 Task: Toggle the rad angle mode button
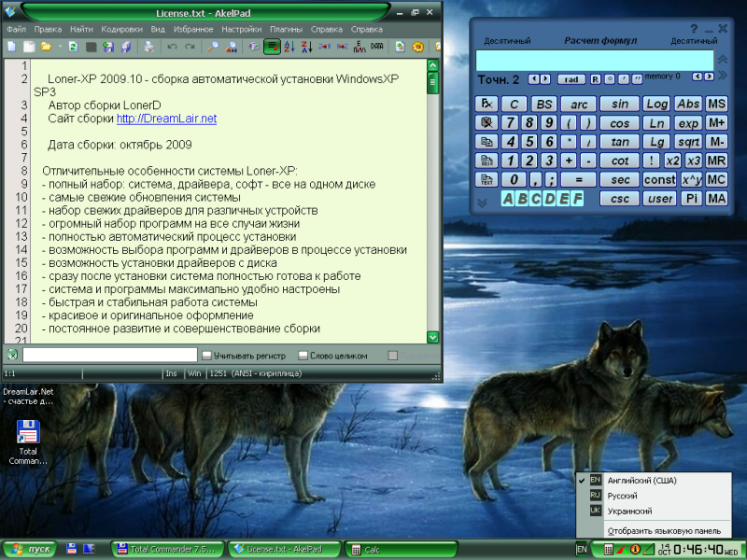click(x=571, y=79)
